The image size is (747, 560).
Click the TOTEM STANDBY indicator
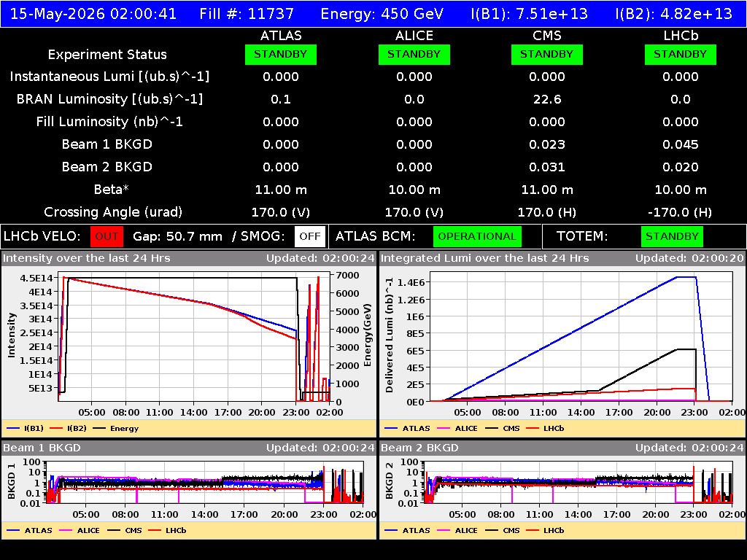672,236
